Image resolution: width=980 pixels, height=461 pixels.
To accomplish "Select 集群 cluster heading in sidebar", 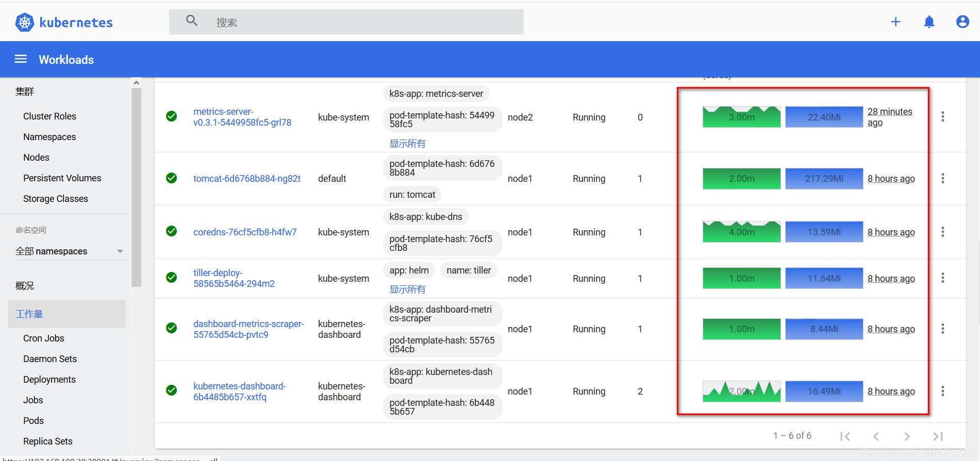I will click(25, 92).
